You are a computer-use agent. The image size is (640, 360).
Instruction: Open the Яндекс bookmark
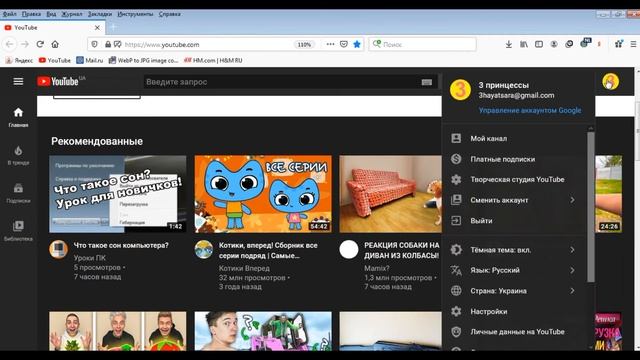click(x=19, y=60)
